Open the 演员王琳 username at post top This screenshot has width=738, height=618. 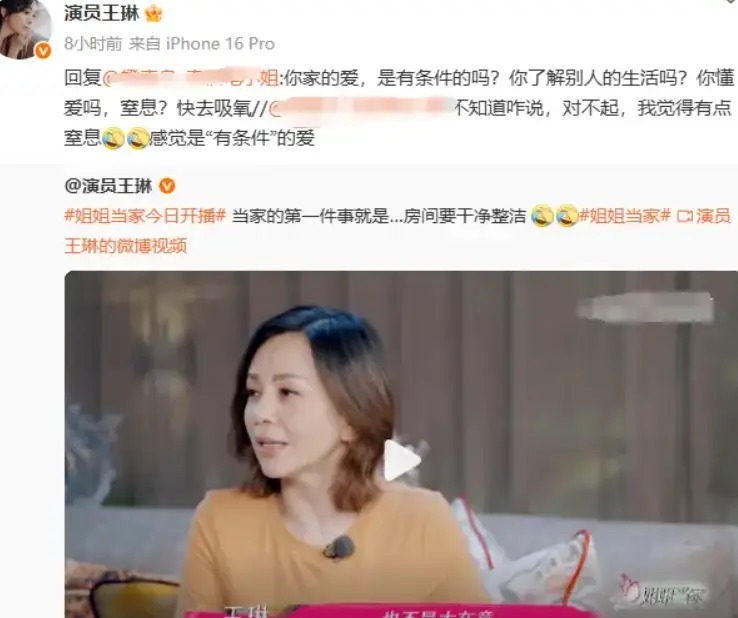click(102, 14)
